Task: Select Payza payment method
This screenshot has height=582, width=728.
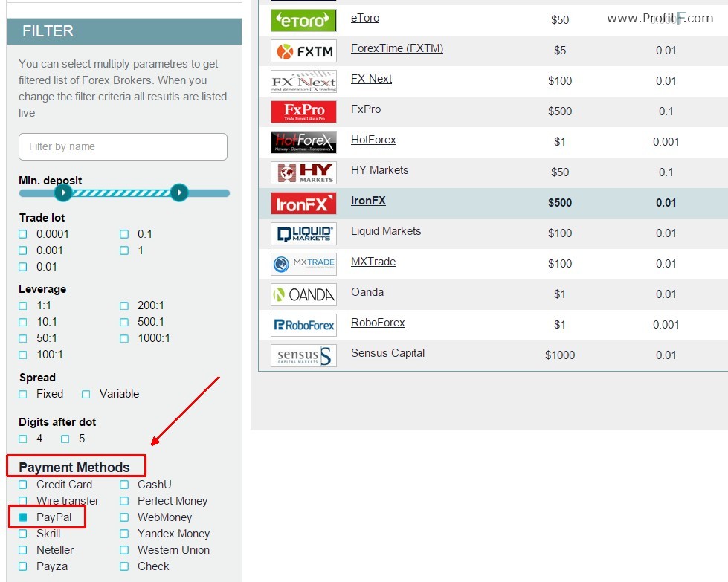Action: (x=23, y=566)
